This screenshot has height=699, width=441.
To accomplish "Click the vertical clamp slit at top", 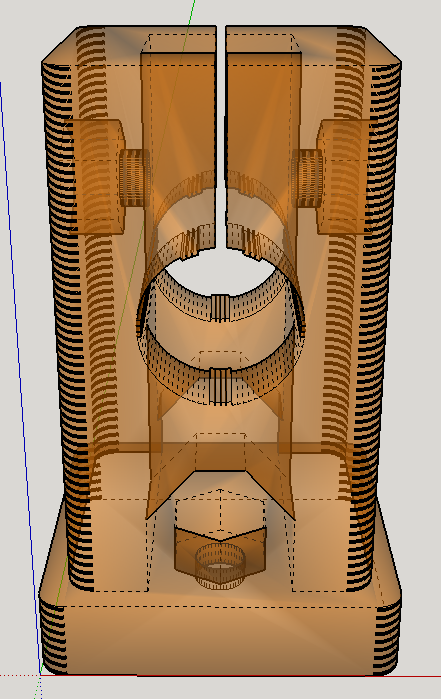I will [221, 136].
